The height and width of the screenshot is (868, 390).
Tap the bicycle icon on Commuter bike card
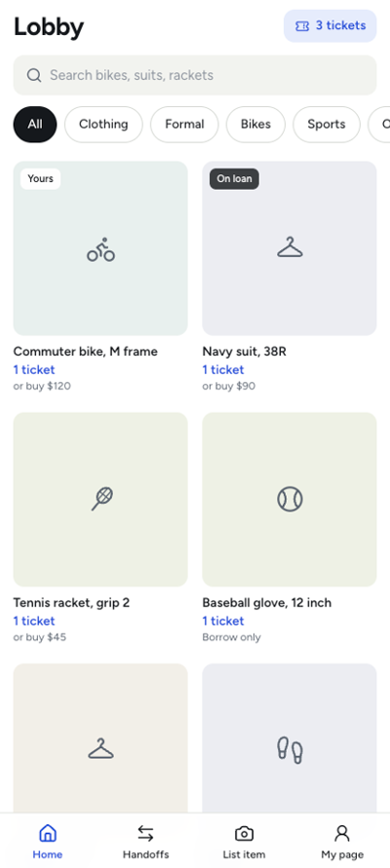100,249
